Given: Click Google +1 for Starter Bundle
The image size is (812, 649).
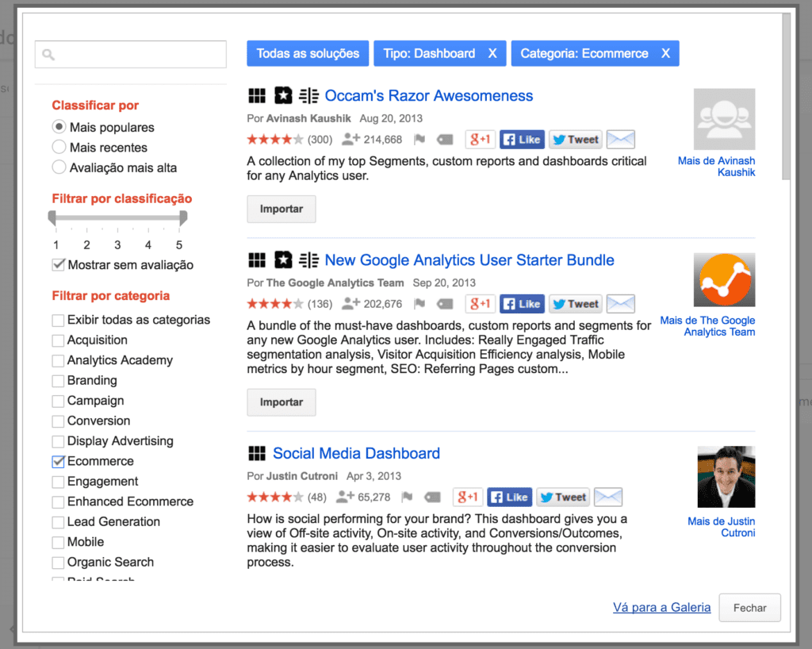Looking at the screenshot, I should point(480,304).
